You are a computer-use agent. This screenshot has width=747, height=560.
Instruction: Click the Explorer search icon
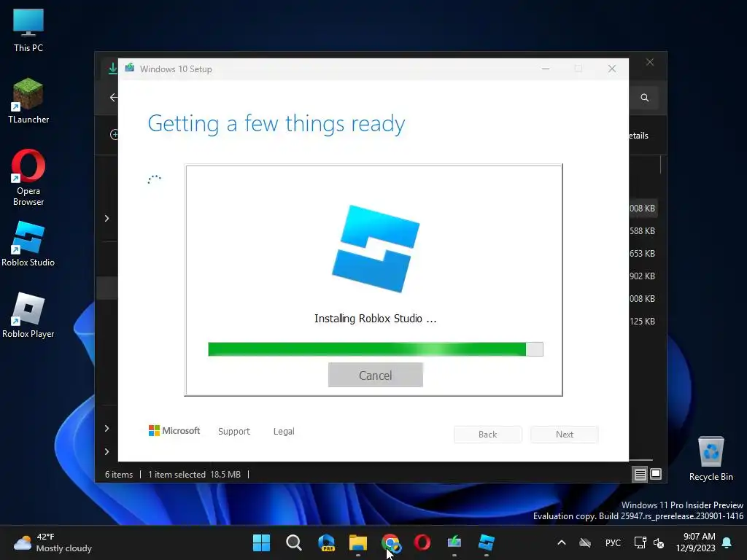645,98
